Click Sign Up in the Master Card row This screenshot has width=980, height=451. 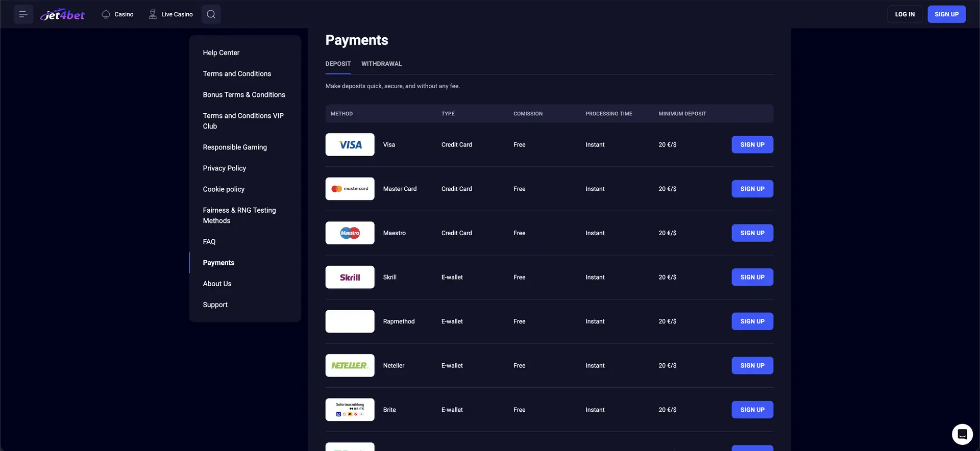click(752, 189)
